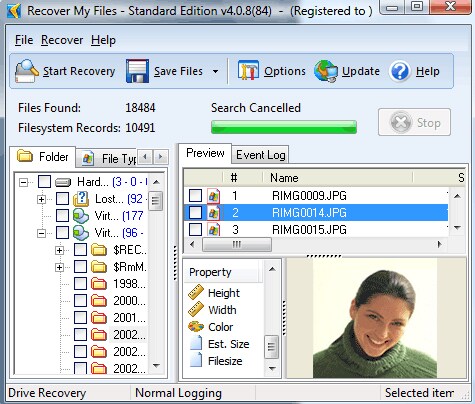Screen dimensions: 475x404
Task: Click the $RmM. folder icon
Action: point(99,267)
